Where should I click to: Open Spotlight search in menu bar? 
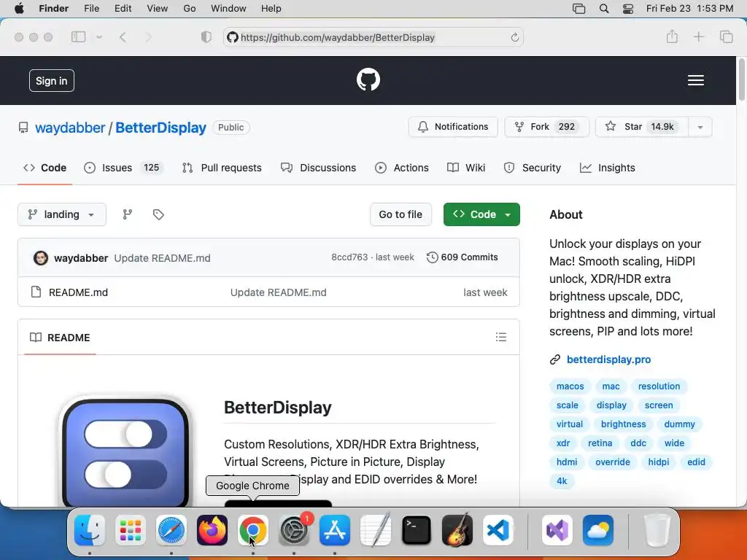(x=603, y=9)
